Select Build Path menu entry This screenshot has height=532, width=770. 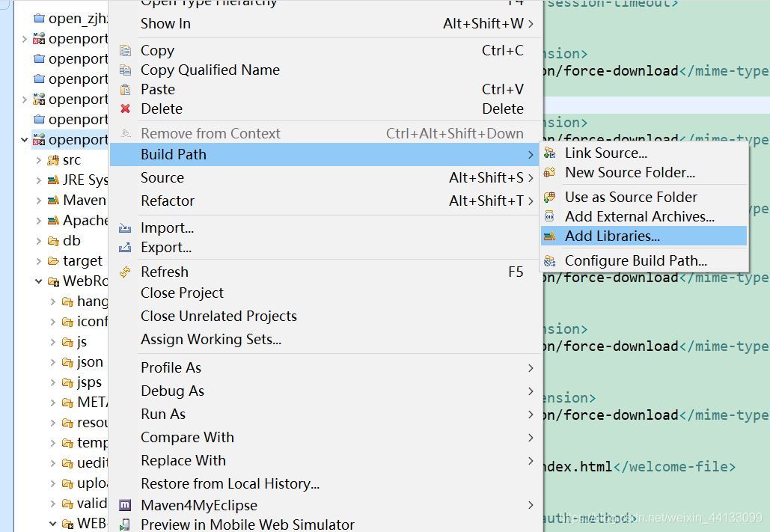[x=326, y=154]
